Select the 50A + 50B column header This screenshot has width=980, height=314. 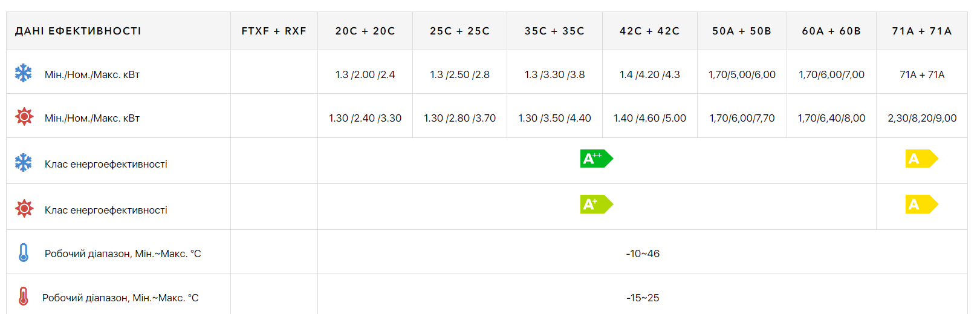[742, 31]
